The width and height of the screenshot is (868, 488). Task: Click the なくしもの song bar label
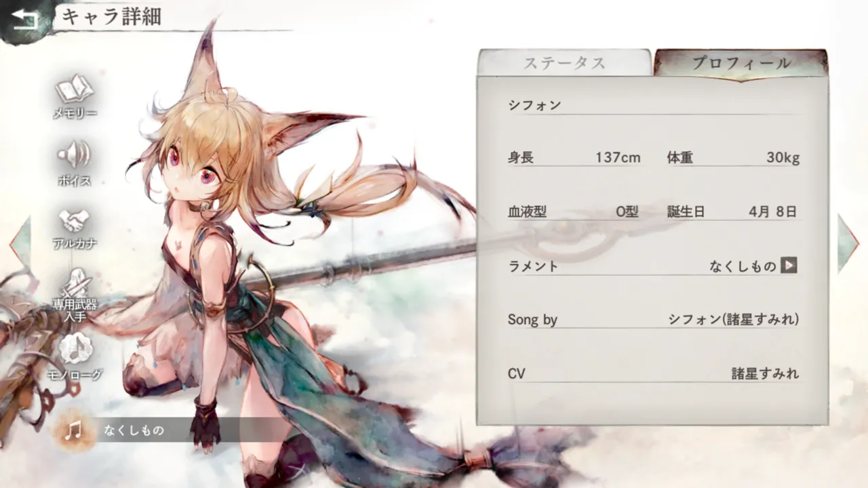[x=134, y=430]
